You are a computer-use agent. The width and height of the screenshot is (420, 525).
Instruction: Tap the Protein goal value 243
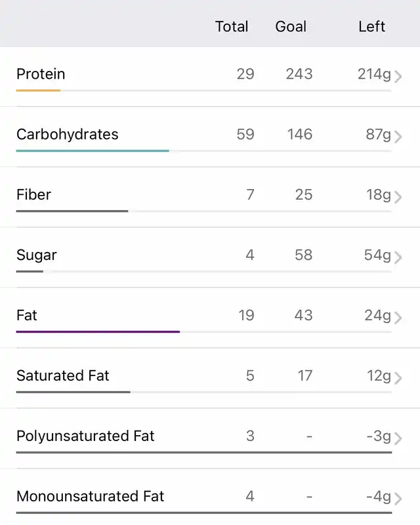[x=299, y=74]
